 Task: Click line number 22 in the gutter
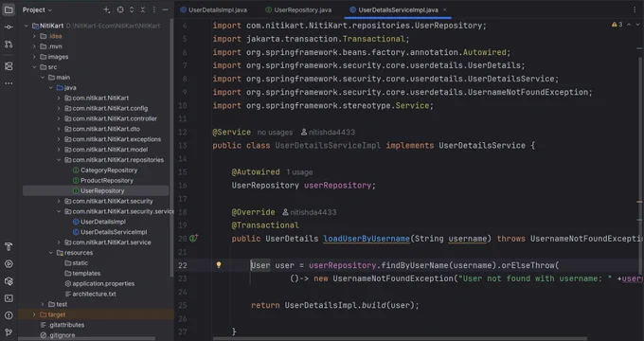[x=183, y=265]
